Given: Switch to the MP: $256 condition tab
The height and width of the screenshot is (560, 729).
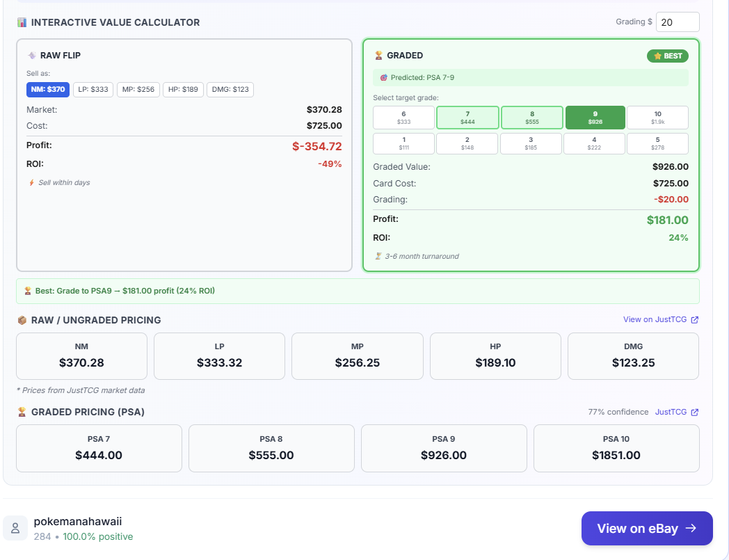Looking at the screenshot, I should [x=138, y=89].
